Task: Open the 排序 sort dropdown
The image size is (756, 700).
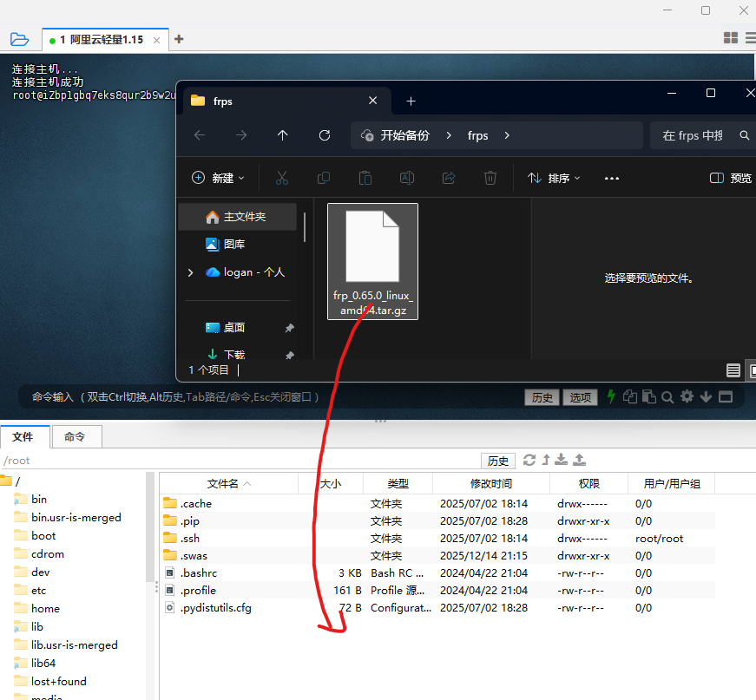Action: click(x=554, y=178)
